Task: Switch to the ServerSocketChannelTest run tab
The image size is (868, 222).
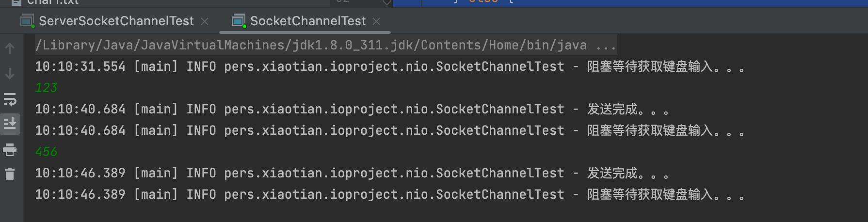Action: pyautogui.click(x=116, y=21)
